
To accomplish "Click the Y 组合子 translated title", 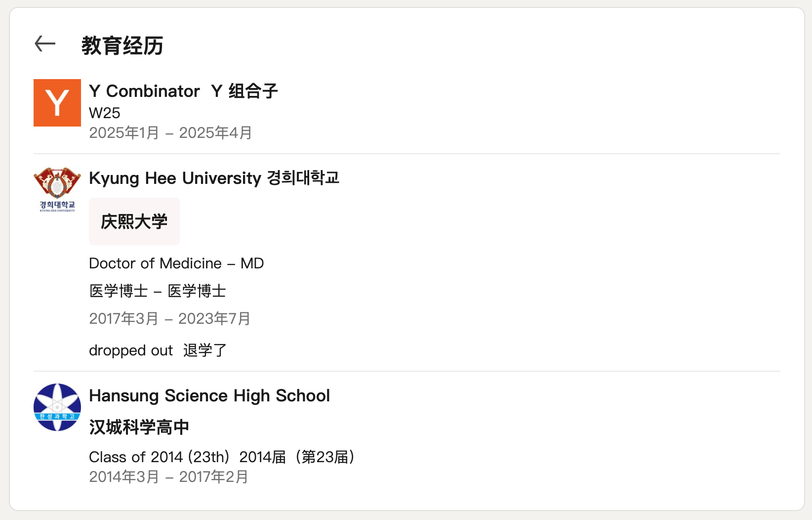I will [x=244, y=91].
